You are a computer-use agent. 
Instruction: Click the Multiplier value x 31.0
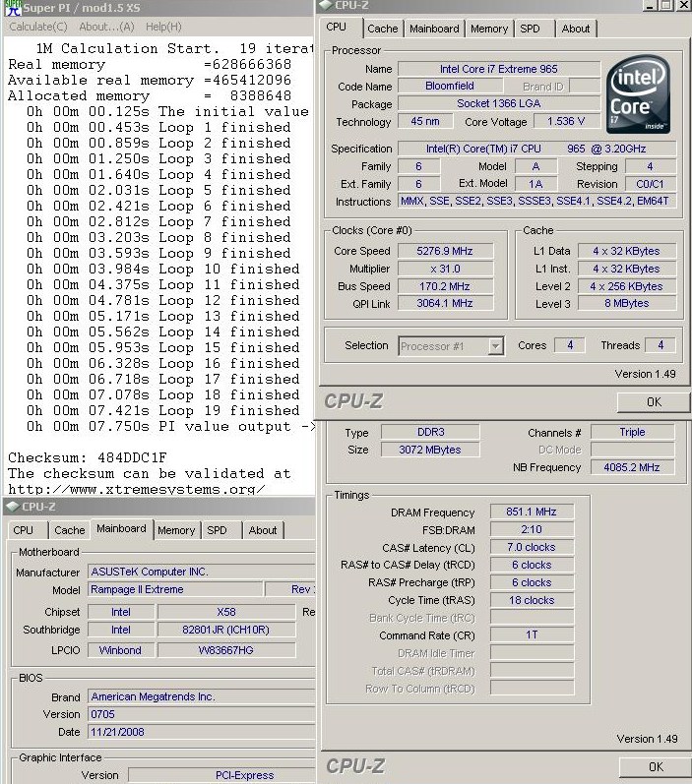[445, 269]
